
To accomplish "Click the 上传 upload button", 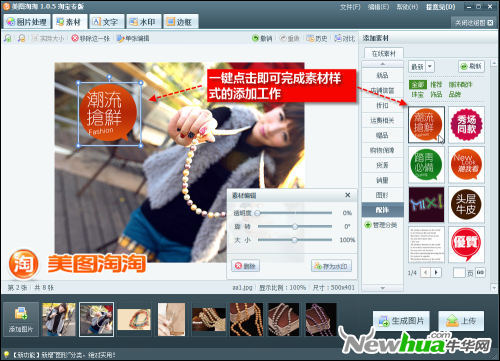I will point(461,321).
